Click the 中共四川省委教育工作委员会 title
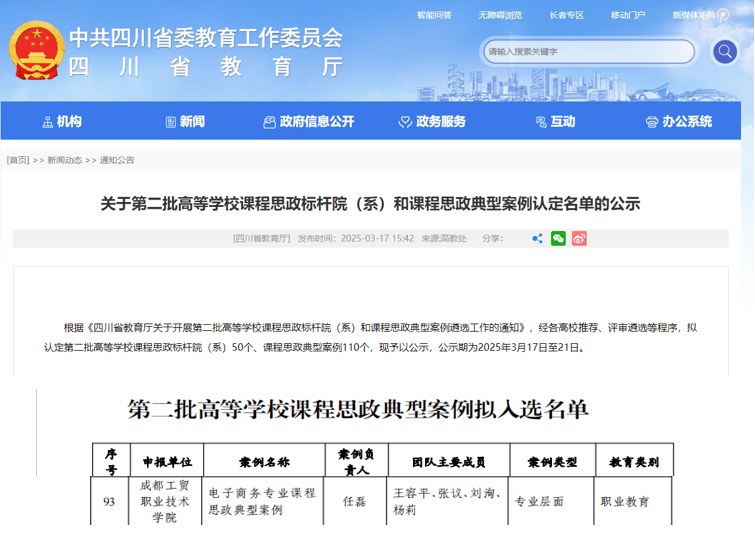This screenshot has height=533, width=755. 206,38
